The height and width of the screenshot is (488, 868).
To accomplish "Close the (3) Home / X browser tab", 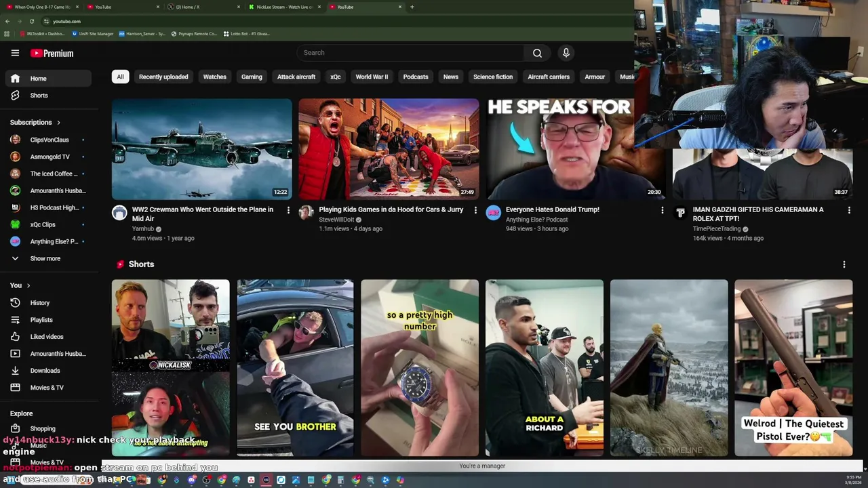I will (239, 7).
